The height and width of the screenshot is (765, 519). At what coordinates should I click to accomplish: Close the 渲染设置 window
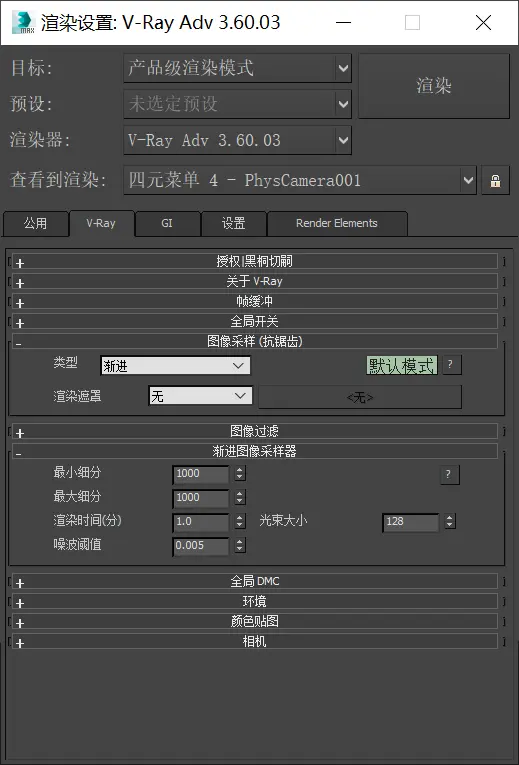click(483, 22)
